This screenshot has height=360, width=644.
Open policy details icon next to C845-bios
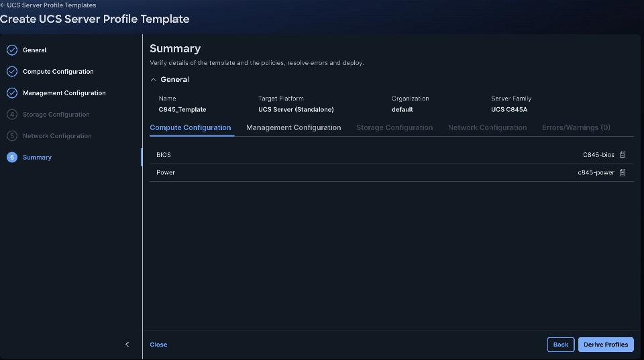(x=623, y=155)
